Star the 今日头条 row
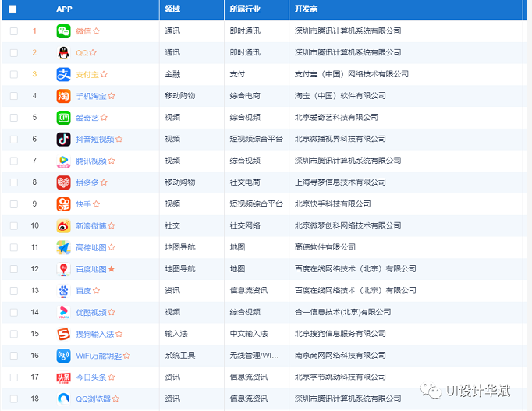The image size is (532, 411). 112,377
